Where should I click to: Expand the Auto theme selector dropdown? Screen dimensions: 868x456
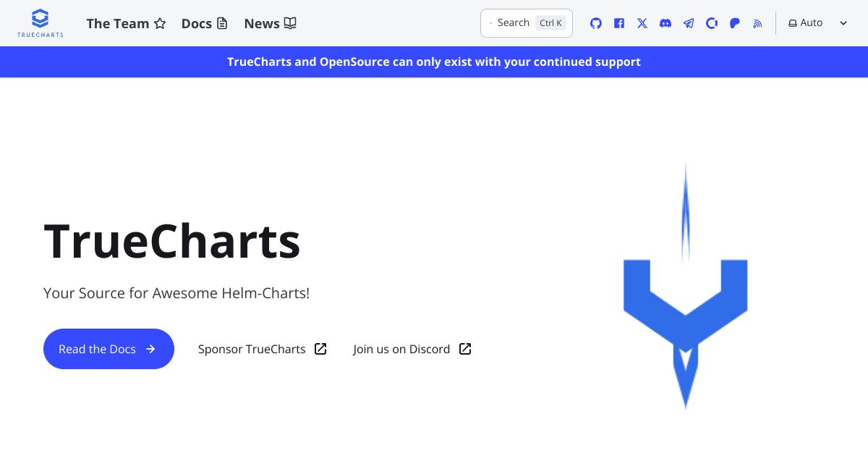[x=817, y=23]
